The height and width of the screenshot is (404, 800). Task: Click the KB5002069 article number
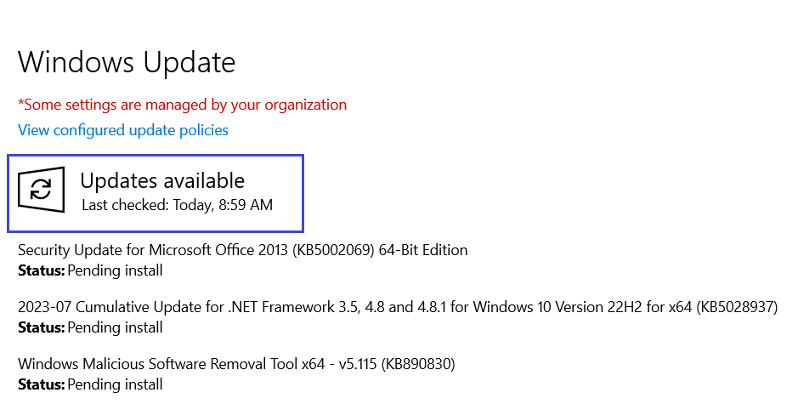pyautogui.click(x=334, y=250)
